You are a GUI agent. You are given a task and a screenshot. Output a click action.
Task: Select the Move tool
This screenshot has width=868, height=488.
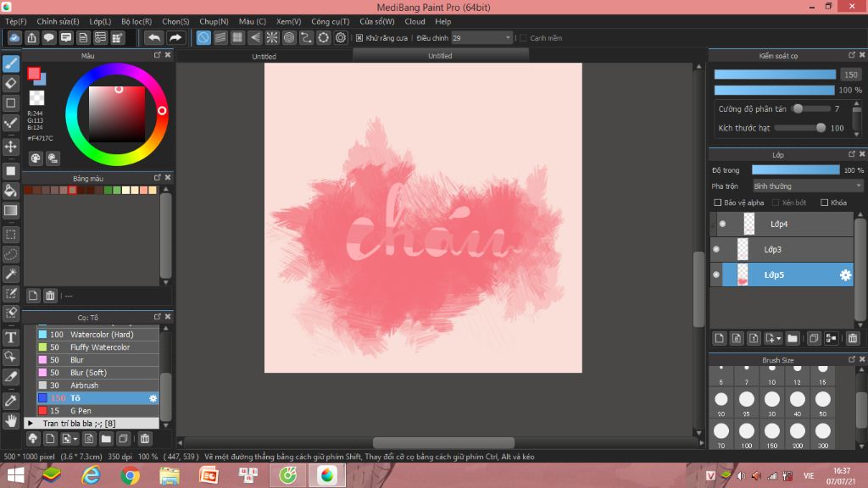[x=11, y=147]
